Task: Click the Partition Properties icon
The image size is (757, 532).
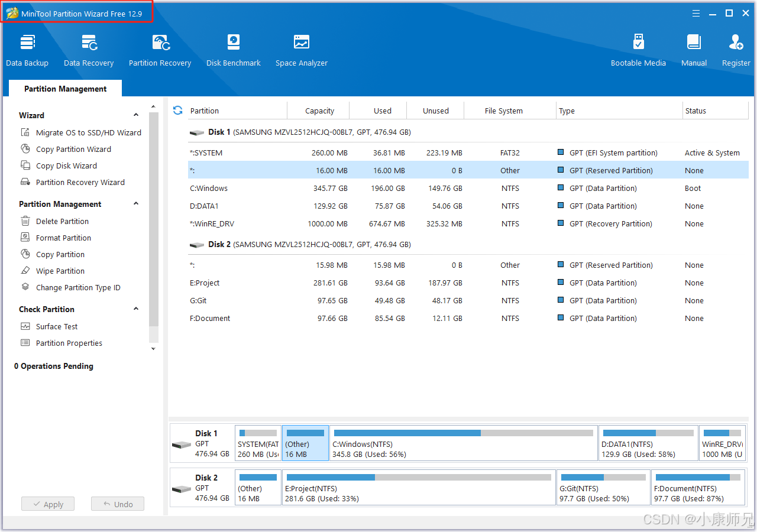Action: click(25, 343)
